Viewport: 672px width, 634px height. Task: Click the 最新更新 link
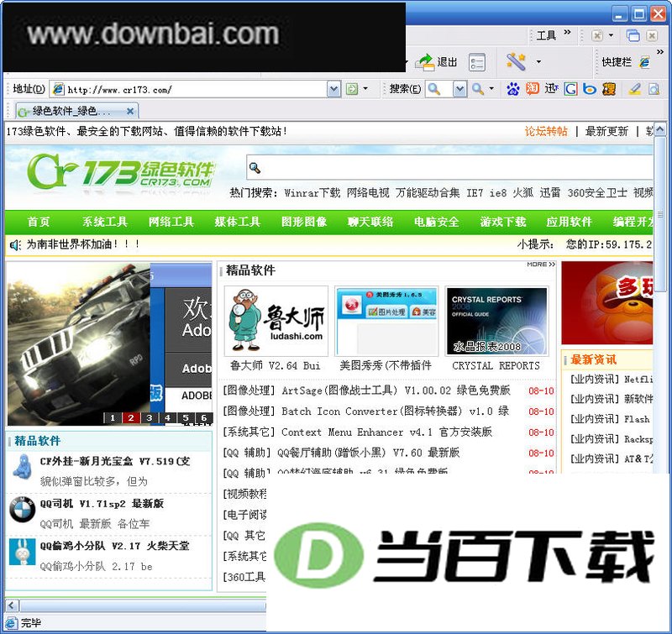point(606,131)
